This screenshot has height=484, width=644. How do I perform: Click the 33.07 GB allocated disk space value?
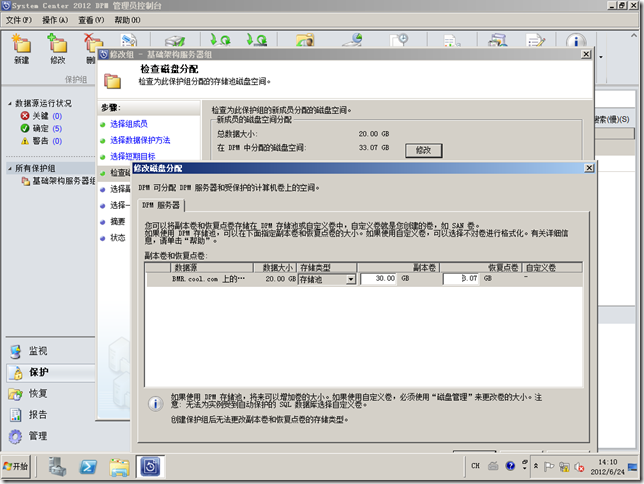(374, 148)
